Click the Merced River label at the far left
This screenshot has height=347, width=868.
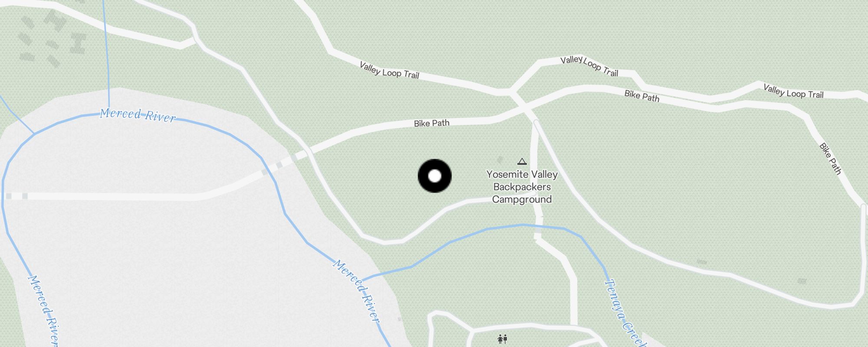click(43, 310)
